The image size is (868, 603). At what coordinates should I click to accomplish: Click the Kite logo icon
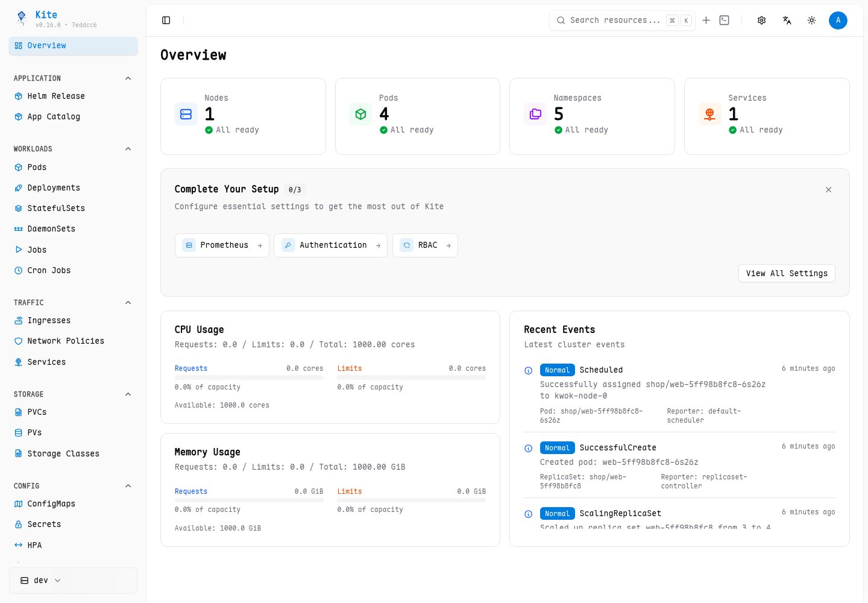22,19
